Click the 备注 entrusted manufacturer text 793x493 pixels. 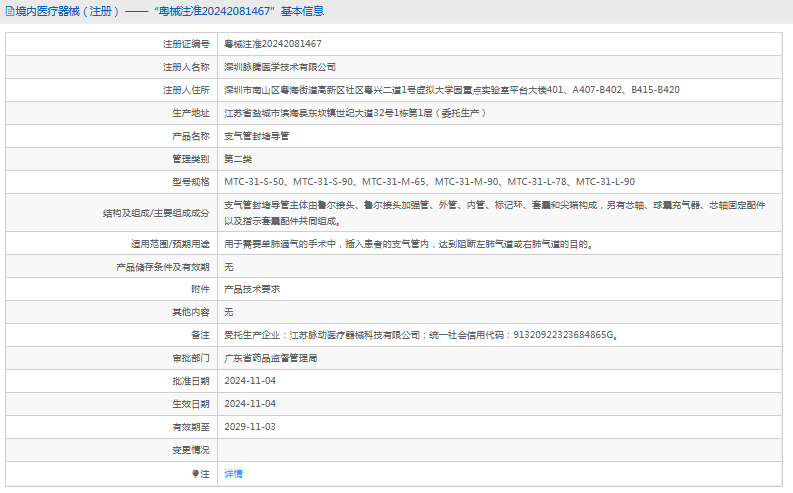click(421, 335)
